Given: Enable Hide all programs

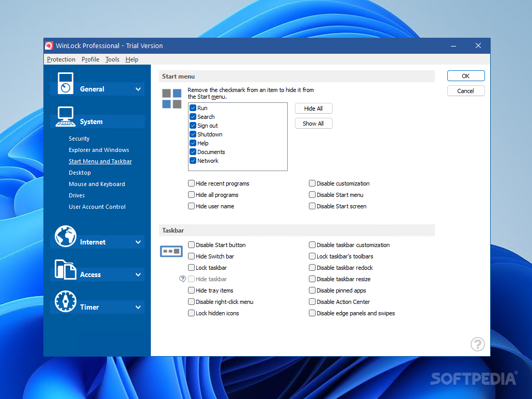Looking at the screenshot, I should tap(191, 195).
